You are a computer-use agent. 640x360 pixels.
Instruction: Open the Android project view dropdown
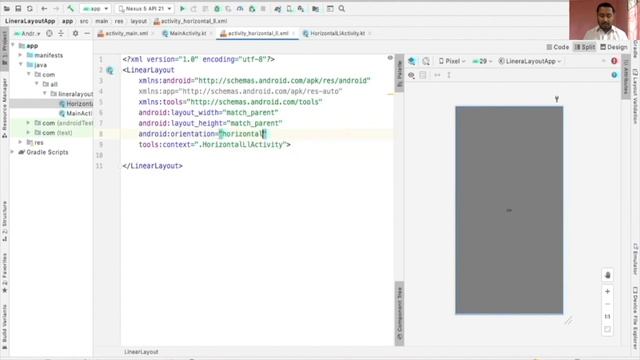pyautogui.click(x=27, y=33)
